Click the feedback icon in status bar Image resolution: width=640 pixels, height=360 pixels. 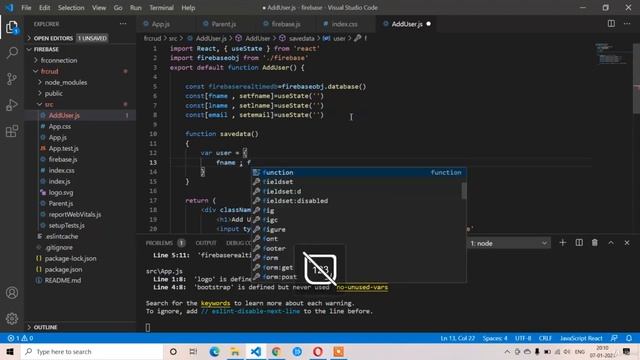tap(614, 338)
